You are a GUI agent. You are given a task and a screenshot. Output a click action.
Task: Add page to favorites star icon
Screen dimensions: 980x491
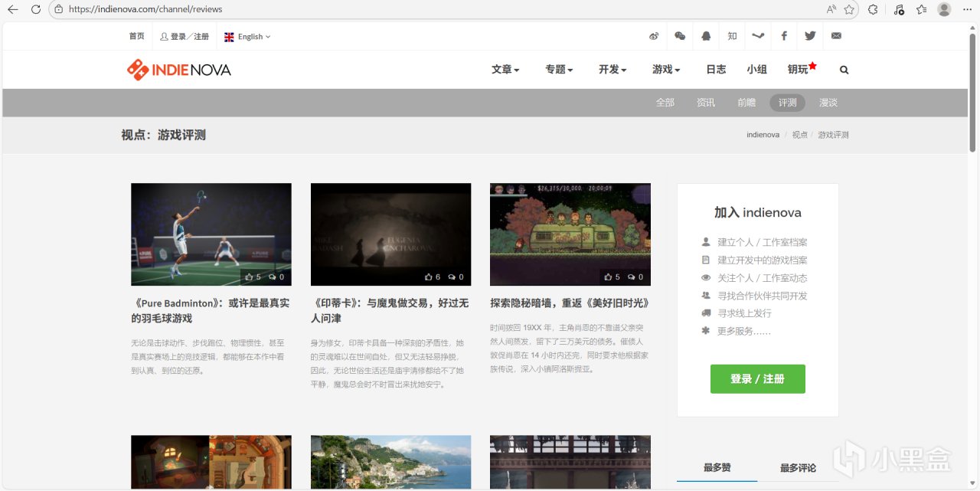click(x=849, y=9)
